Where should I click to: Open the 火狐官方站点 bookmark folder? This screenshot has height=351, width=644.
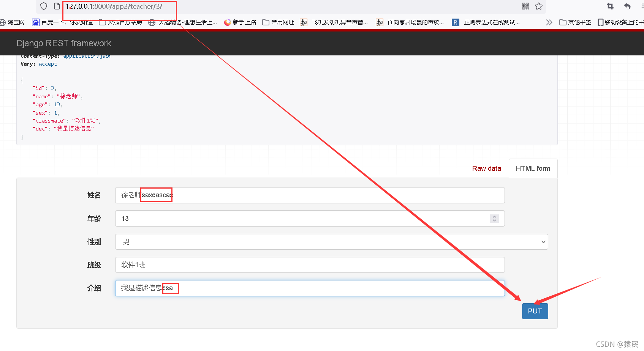click(120, 22)
